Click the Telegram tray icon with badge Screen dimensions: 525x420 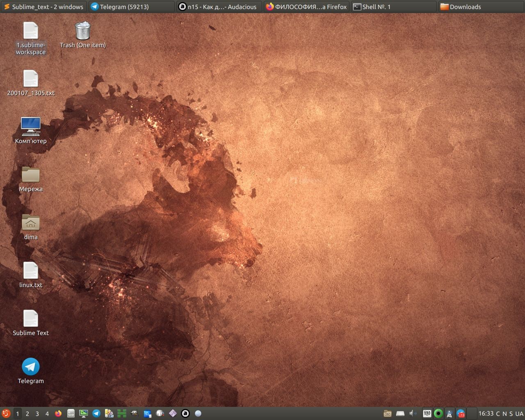461,413
